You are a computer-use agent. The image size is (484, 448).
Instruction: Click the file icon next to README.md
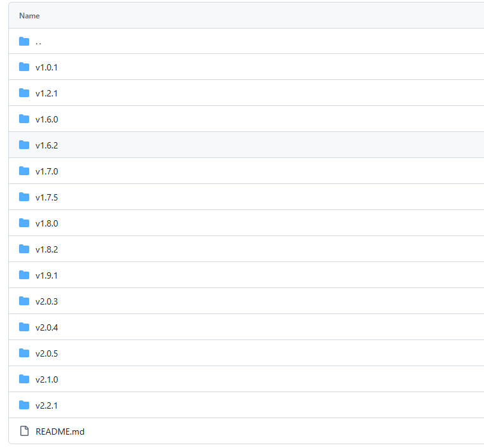(x=24, y=432)
